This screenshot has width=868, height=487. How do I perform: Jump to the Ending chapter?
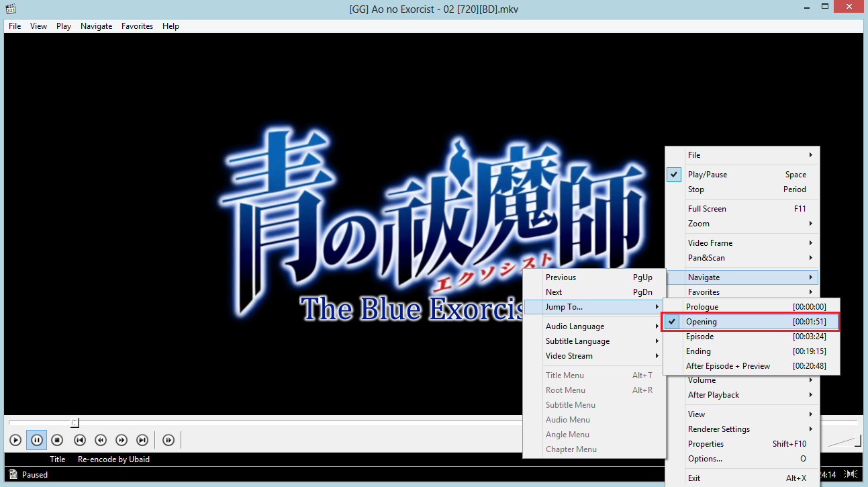(x=751, y=351)
